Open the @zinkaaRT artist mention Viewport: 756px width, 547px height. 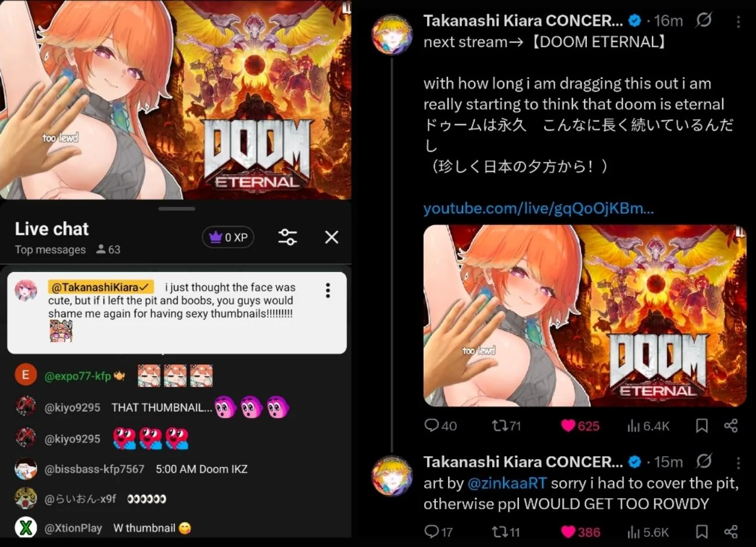tap(507, 483)
